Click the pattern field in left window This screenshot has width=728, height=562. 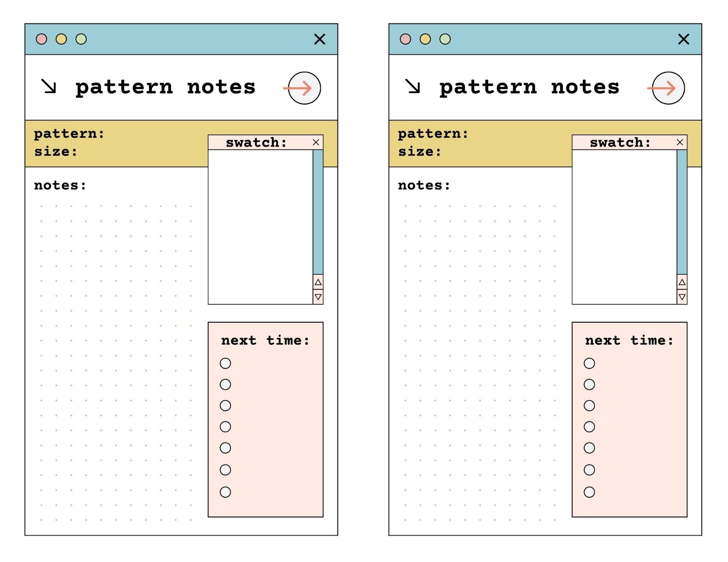click(69, 133)
